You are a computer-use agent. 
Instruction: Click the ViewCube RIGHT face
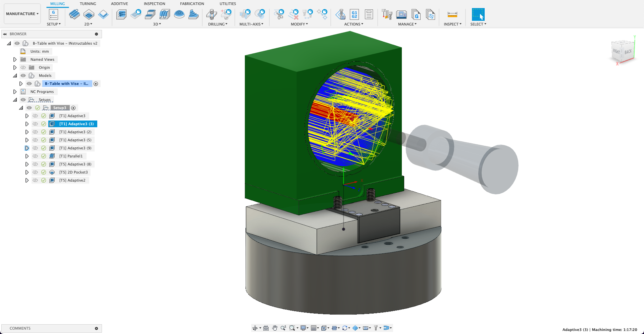[x=616, y=51]
